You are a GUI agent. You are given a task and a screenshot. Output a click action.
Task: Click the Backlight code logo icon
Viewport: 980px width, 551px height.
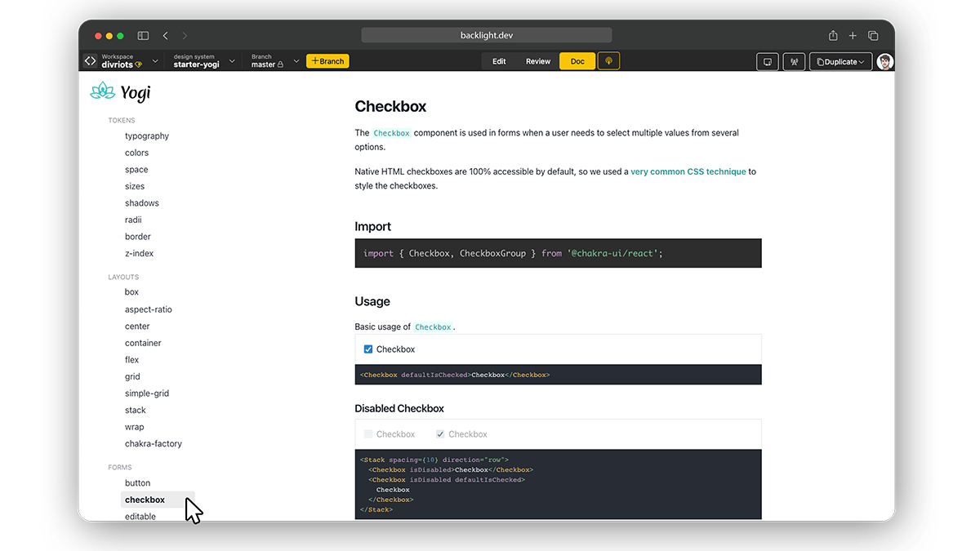(x=91, y=61)
